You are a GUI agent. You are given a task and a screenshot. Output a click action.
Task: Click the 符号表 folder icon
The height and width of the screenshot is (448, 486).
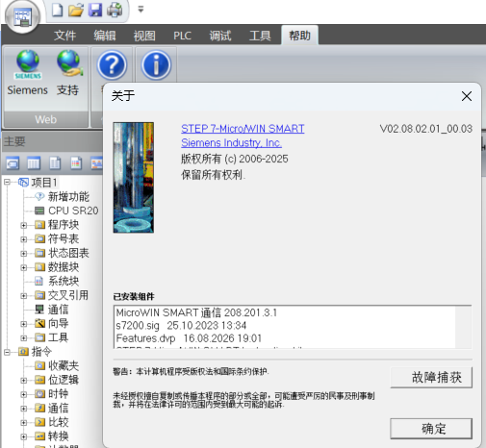click(x=39, y=238)
